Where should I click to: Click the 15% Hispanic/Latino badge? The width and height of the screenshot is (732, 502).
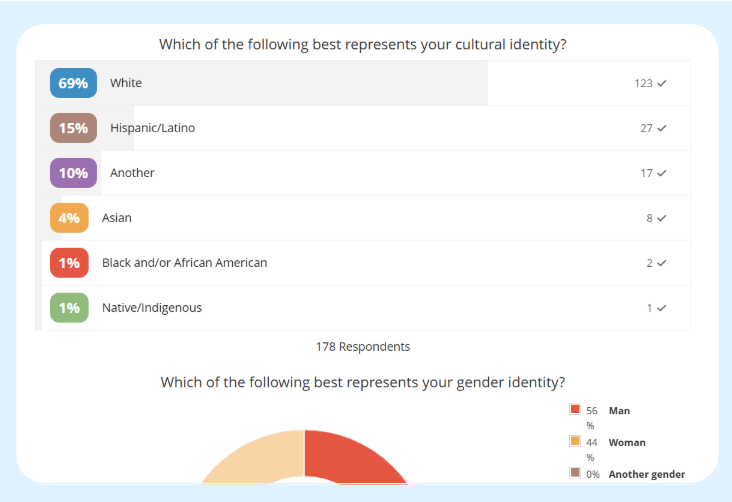coord(73,128)
